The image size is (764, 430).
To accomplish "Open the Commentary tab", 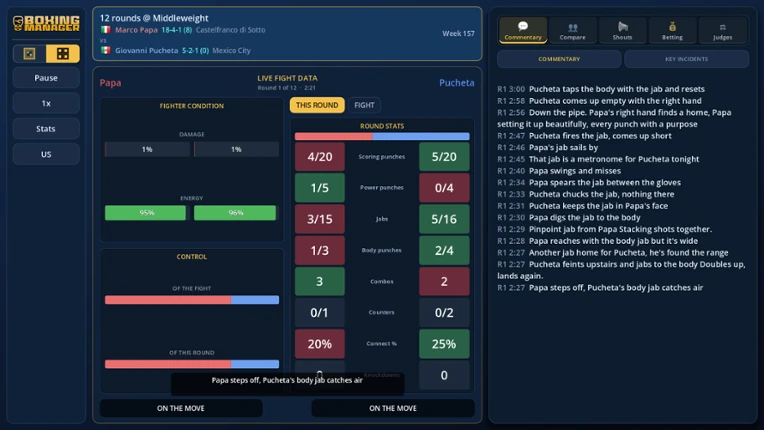I will (x=523, y=30).
